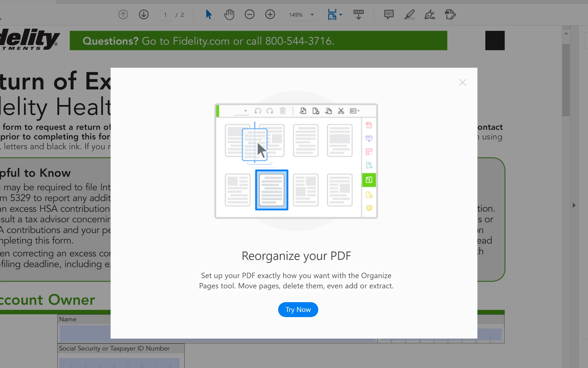Click Social Security number input field
The height and width of the screenshot is (368, 588).
(x=119, y=363)
